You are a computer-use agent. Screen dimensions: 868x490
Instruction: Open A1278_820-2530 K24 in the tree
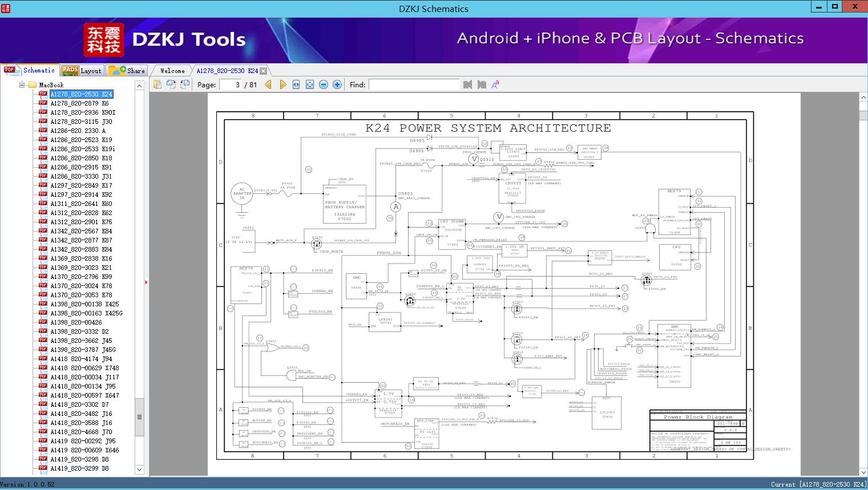[82, 94]
